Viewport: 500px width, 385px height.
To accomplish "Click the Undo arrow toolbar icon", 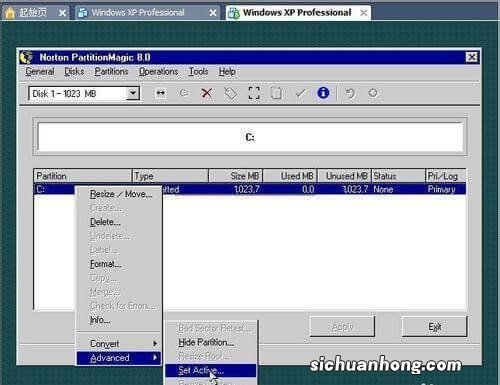I will pos(350,93).
